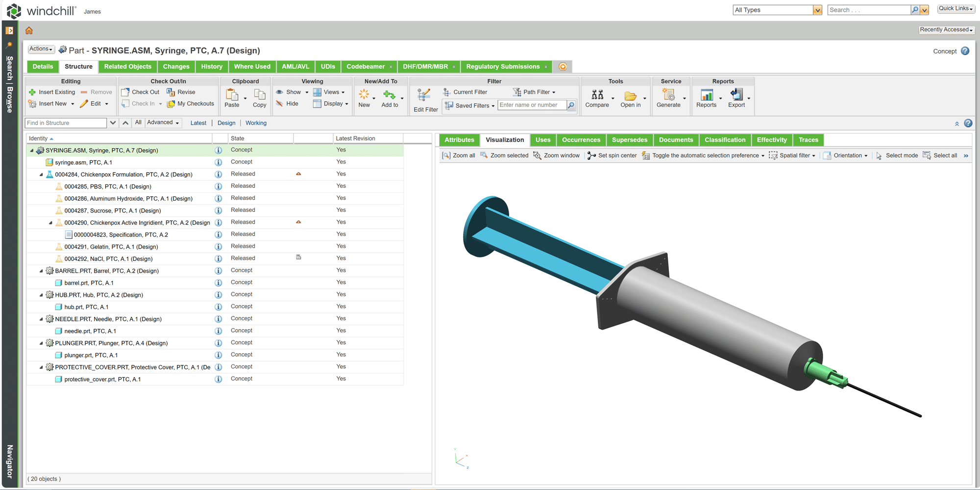Click the add new tab icon
The height and width of the screenshot is (490, 980).
click(x=563, y=67)
